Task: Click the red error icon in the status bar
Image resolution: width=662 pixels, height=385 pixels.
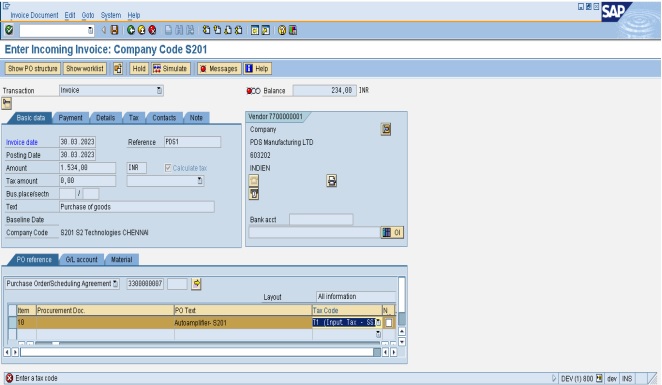Action: point(9,378)
